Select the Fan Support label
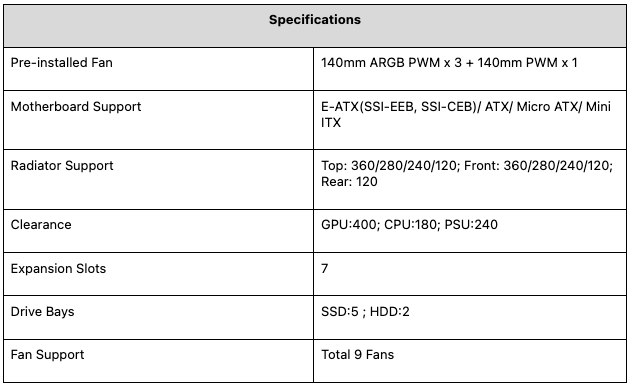The image size is (632, 388). (x=48, y=355)
